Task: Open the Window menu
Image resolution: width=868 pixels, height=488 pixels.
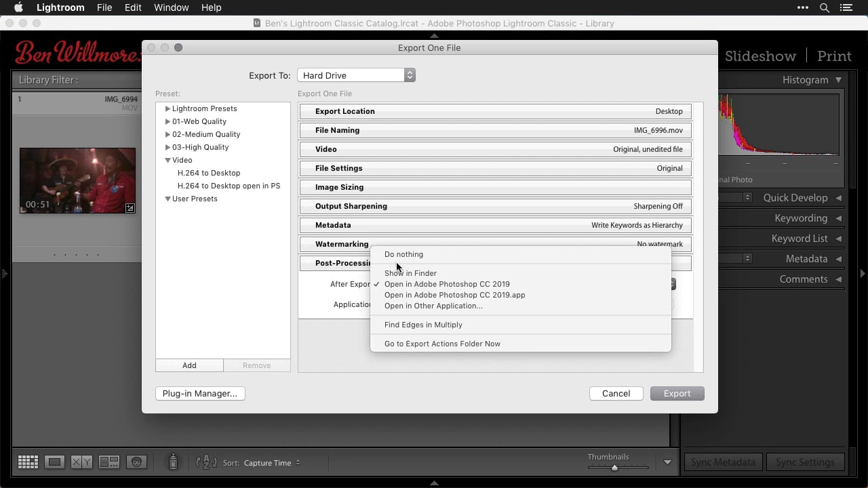Action: coord(171,7)
